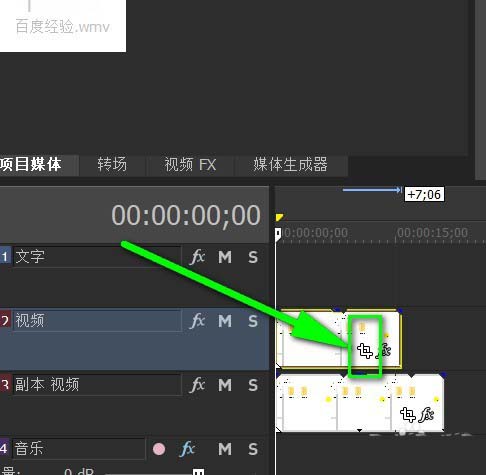Viewport: 486px width, 475px height.
Task: Mute the 副本 视频 track
Action: click(x=225, y=385)
